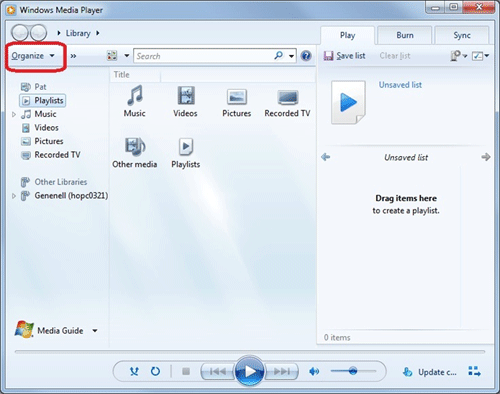Screen dimensions: 500x394
Task: Open the Media Guide dropdown arrow
Action: point(95,331)
